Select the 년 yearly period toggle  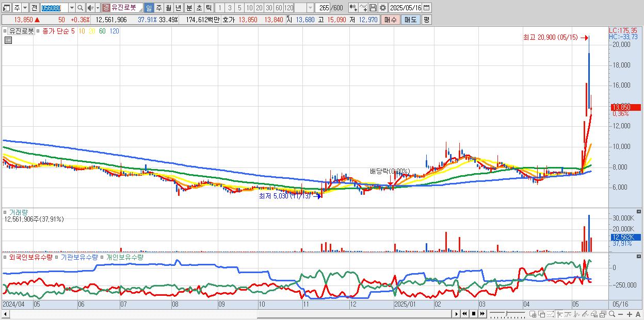[x=178, y=8]
